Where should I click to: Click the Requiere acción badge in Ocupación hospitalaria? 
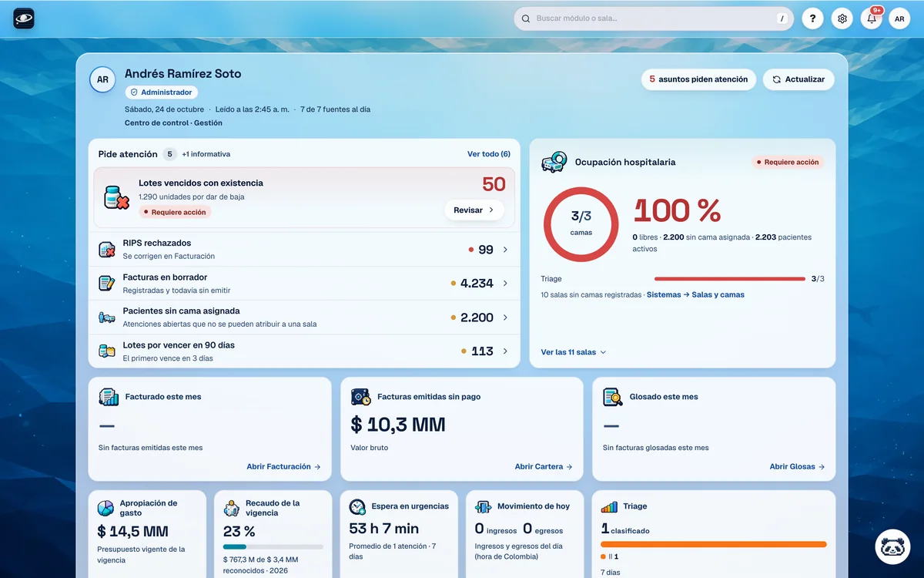click(x=788, y=163)
